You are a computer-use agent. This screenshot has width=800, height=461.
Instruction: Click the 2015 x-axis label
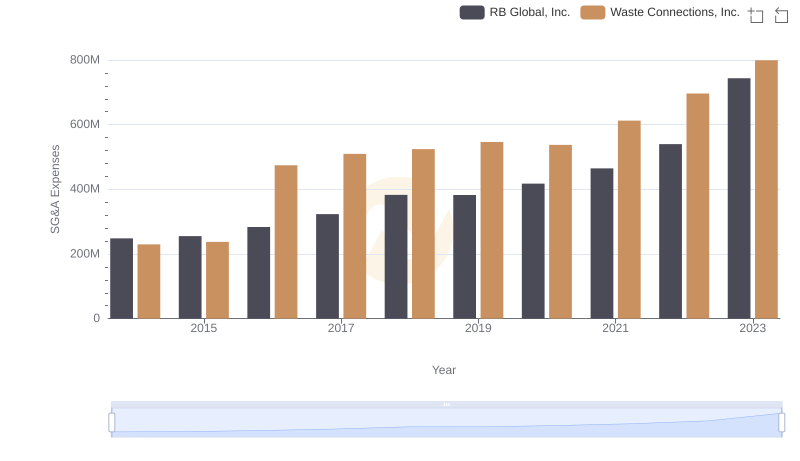[x=204, y=328]
